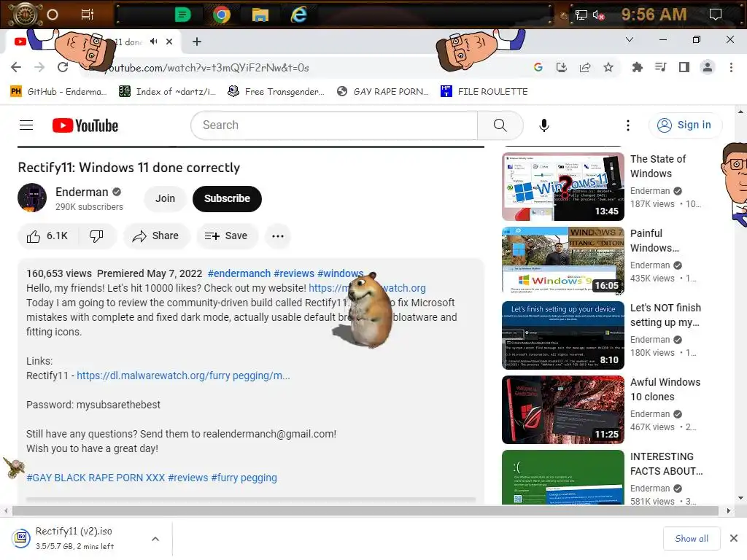This screenshot has width=747, height=560.
Task: Click the Join button
Action: coord(165,198)
